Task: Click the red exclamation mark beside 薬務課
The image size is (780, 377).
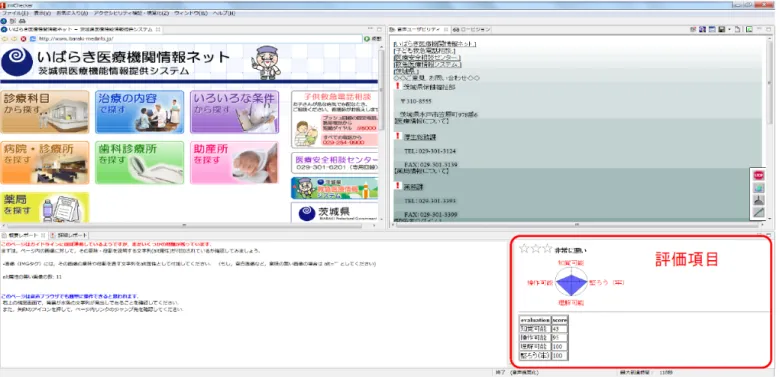Action: tap(397, 187)
